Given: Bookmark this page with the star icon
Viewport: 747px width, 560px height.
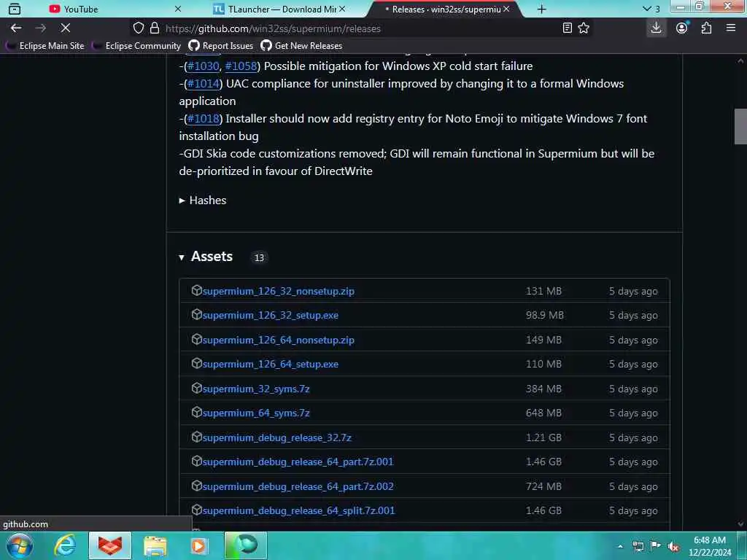Looking at the screenshot, I should (584, 28).
